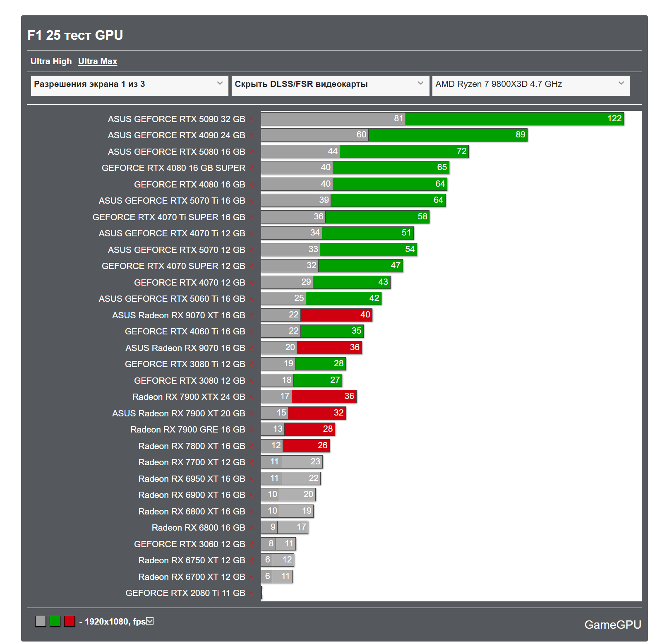667x644 pixels.
Task: Switch to the Ultra Max tab
Action: (98, 61)
